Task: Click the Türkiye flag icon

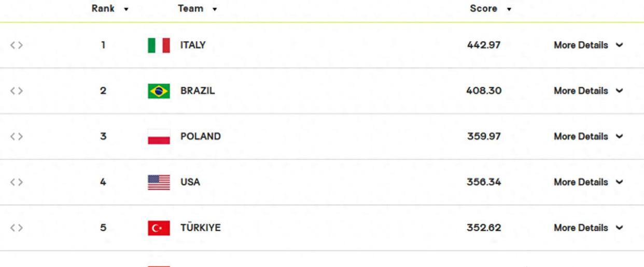Action: coord(159,228)
